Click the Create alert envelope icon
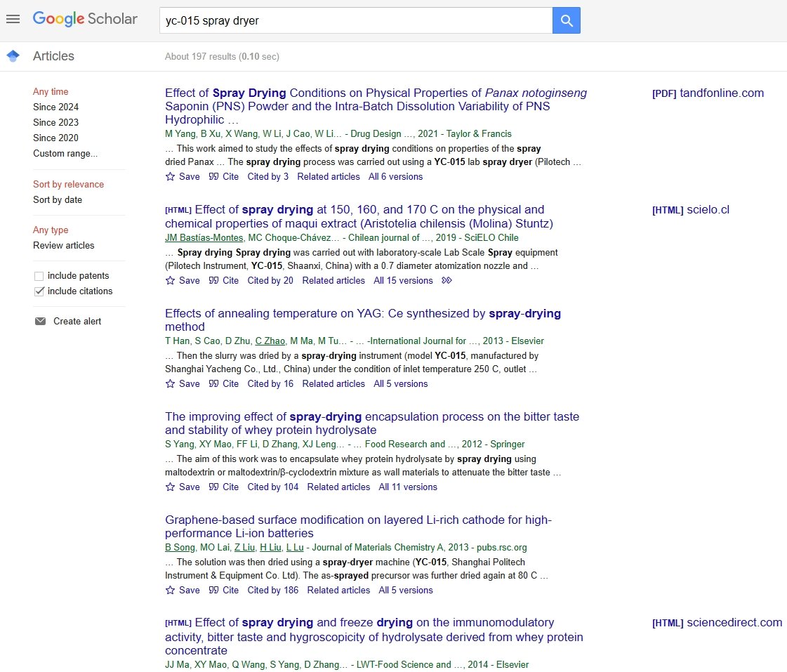The image size is (787, 672). tap(40, 321)
